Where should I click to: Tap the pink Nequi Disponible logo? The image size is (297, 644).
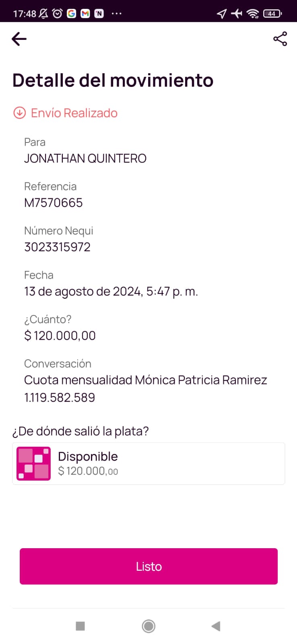click(x=33, y=464)
